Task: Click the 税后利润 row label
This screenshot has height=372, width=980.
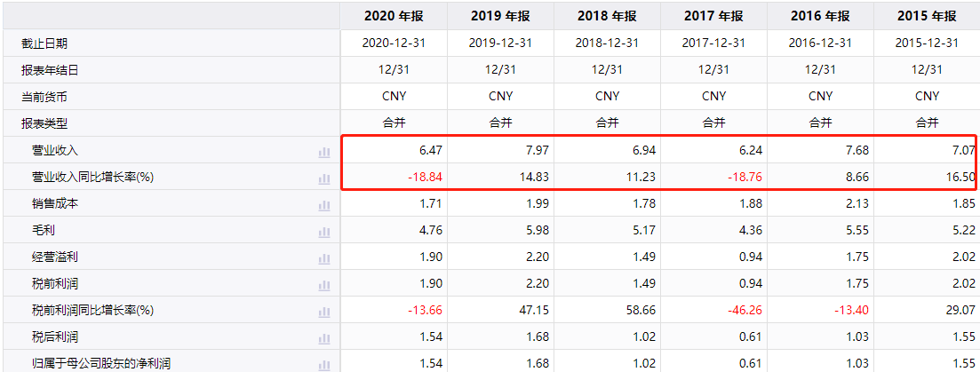Action: [55, 337]
